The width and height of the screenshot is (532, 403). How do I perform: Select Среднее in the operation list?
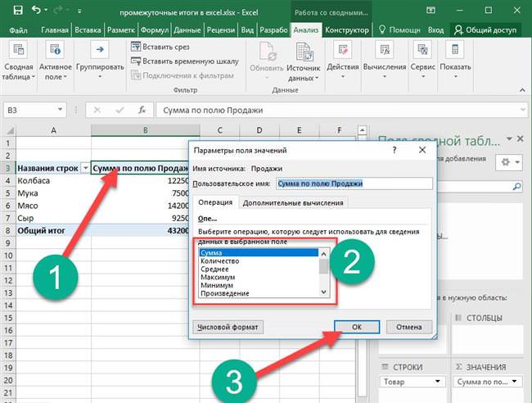click(259, 269)
